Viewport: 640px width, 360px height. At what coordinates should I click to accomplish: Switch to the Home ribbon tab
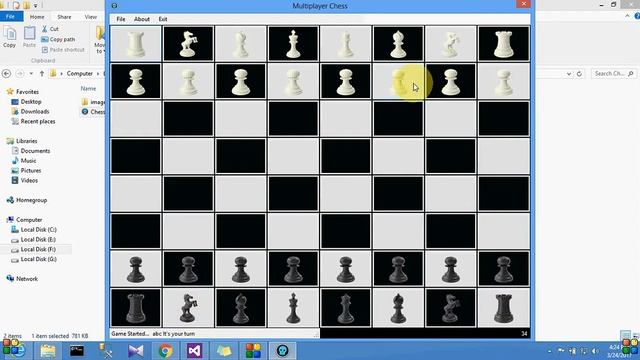(37, 17)
